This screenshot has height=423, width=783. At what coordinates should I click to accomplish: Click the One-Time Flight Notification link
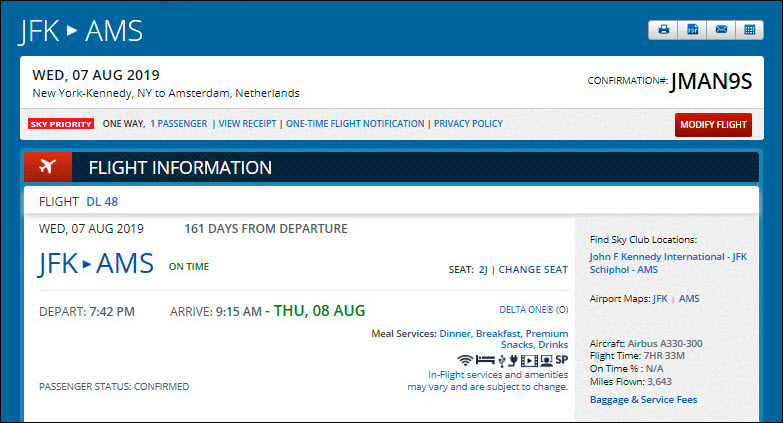click(x=355, y=124)
